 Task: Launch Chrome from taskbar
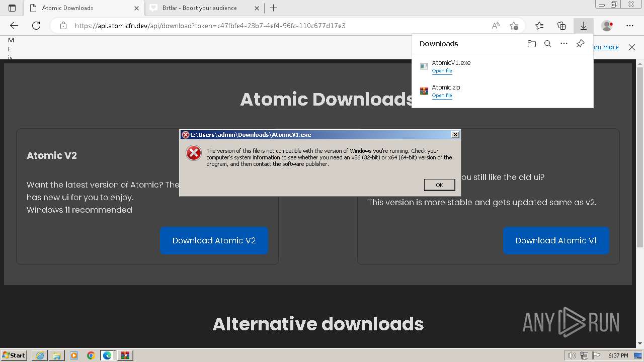[91, 355]
